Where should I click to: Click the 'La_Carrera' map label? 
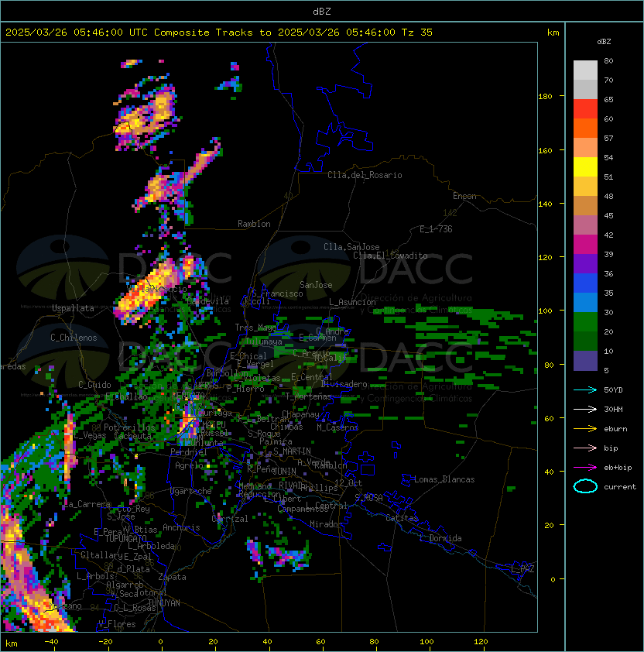click(x=87, y=504)
